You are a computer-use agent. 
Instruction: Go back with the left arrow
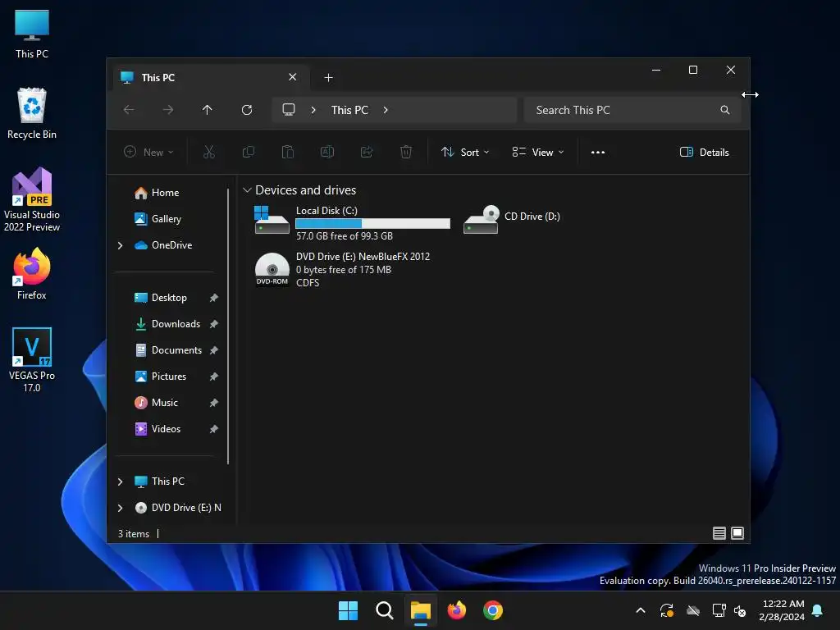[129, 110]
